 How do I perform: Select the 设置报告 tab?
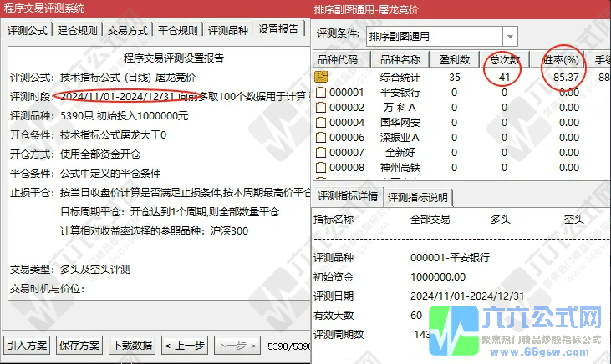[x=278, y=29]
